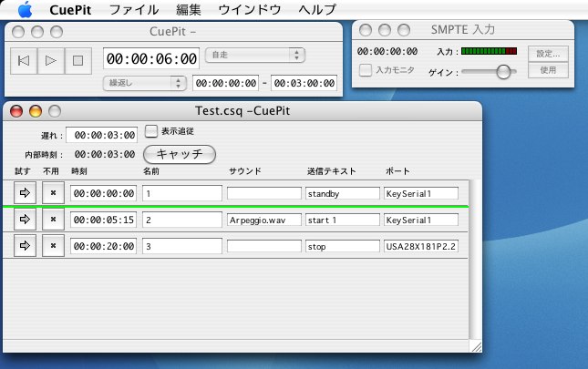Image resolution: width=588 pixels, height=369 pixels.
Task: Click the empty sound field of cue 1
Action: [x=264, y=194]
